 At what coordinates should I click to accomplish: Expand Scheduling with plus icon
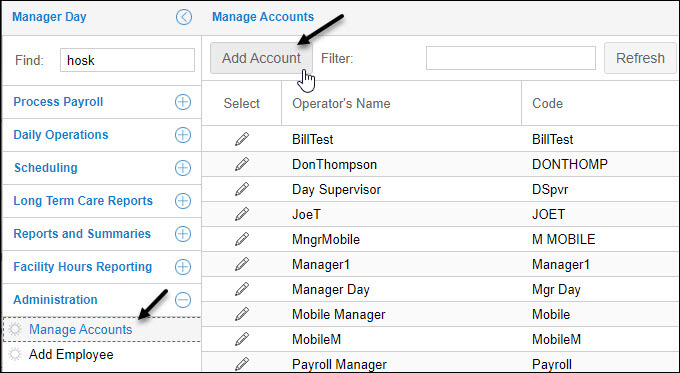tap(183, 168)
